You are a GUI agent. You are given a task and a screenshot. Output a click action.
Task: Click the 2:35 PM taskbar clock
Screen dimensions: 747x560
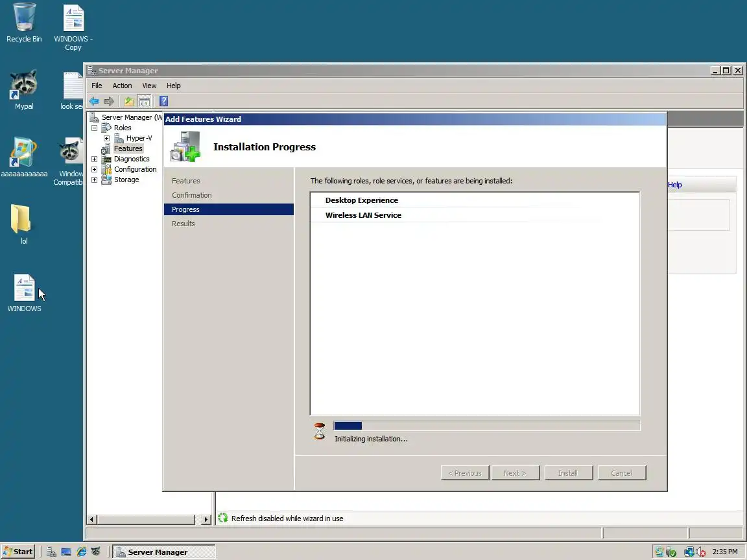pos(725,552)
